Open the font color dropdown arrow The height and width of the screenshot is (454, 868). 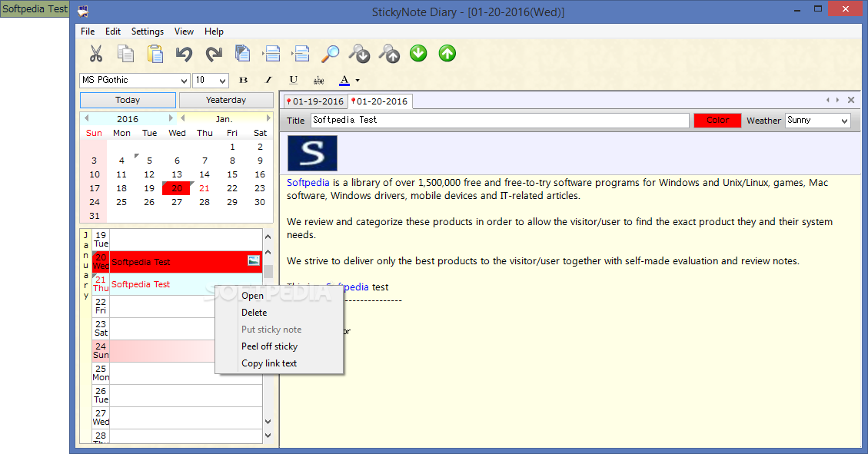click(x=358, y=81)
